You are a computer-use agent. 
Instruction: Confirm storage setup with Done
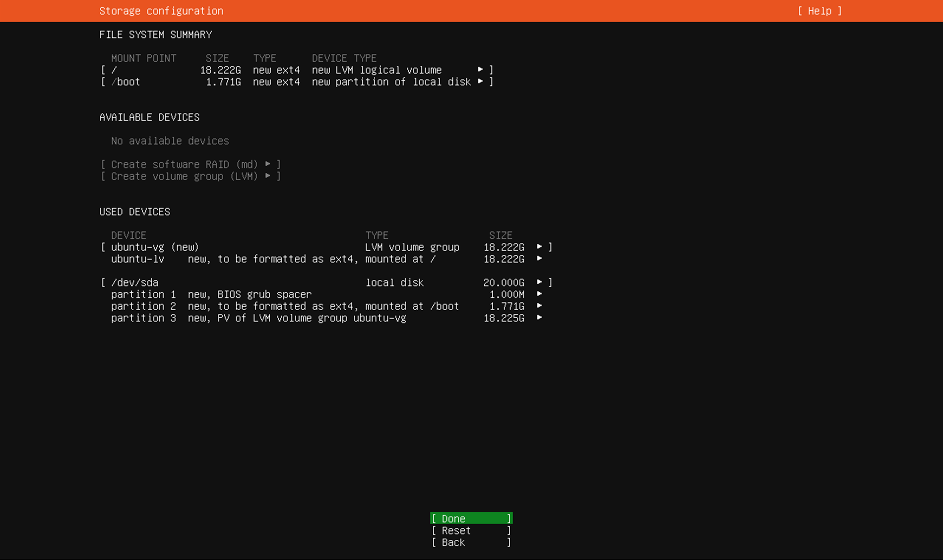pyautogui.click(x=471, y=518)
